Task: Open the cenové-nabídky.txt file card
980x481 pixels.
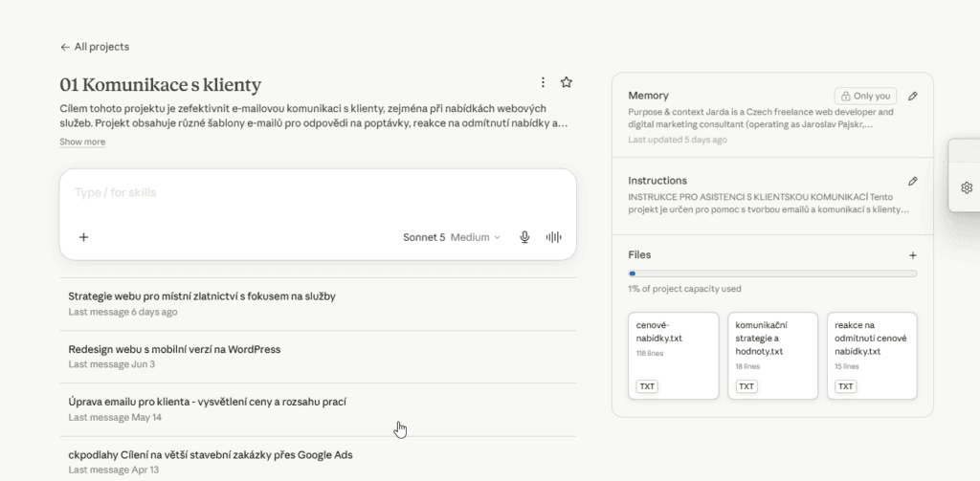Action: [x=673, y=356]
